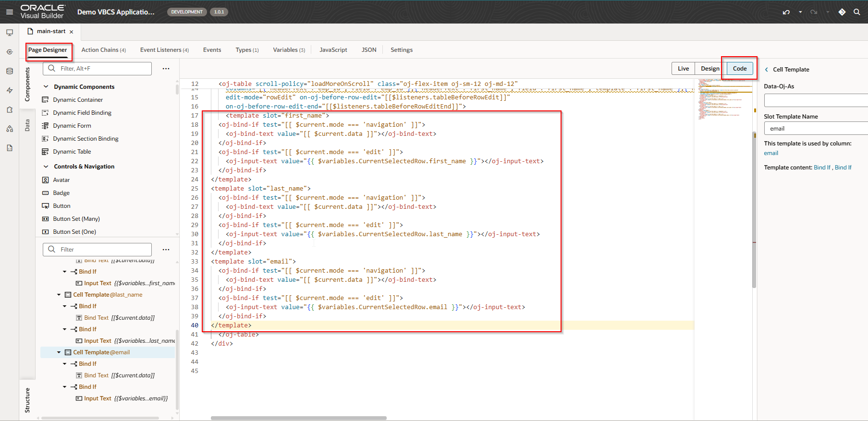Collapse the Controls & Navigation section
The image size is (868, 421).
coord(46,167)
